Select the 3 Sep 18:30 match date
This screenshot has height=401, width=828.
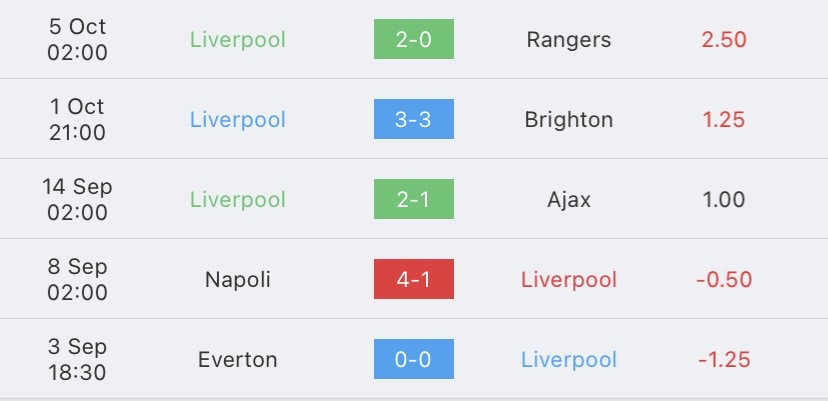78,360
